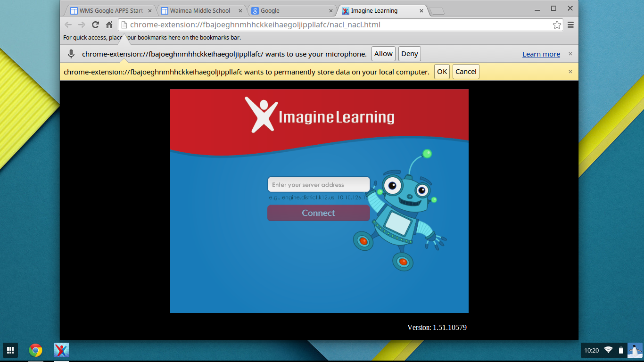Open the Chrome hamburger menu
644x362 pixels.
(x=570, y=25)
